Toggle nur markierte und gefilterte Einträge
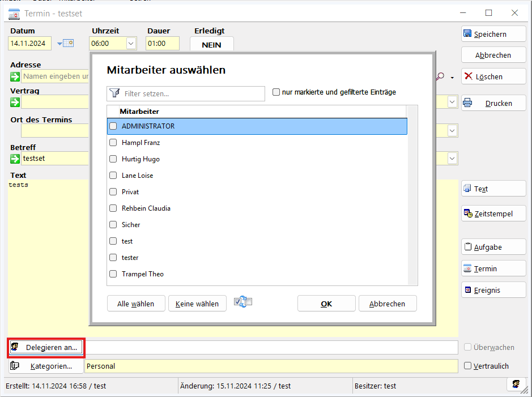Image resolution: width=532 pixels, height=397 pixels. click(276, 92)
